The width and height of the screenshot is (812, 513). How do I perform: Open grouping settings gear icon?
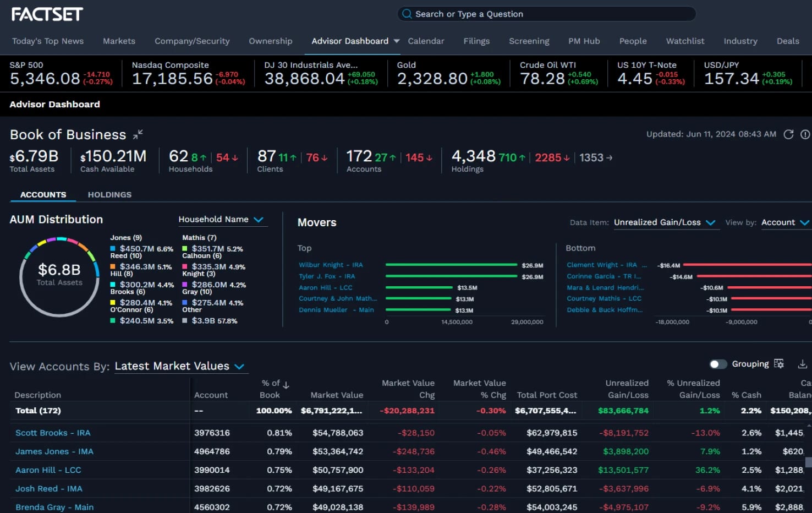(778, 364)
